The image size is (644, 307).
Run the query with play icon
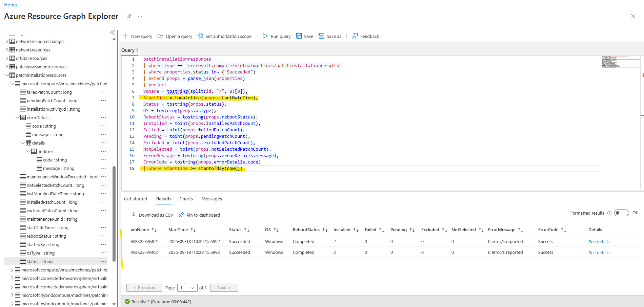[265, 36]
